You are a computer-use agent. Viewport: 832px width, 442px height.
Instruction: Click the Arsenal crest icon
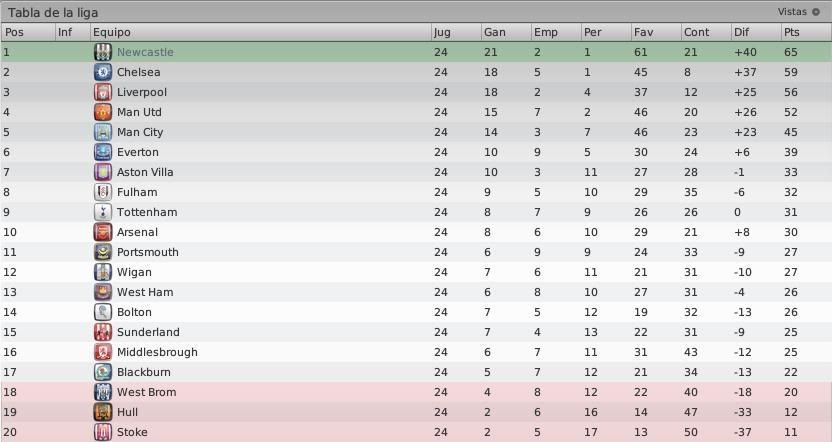coord(103,232)
